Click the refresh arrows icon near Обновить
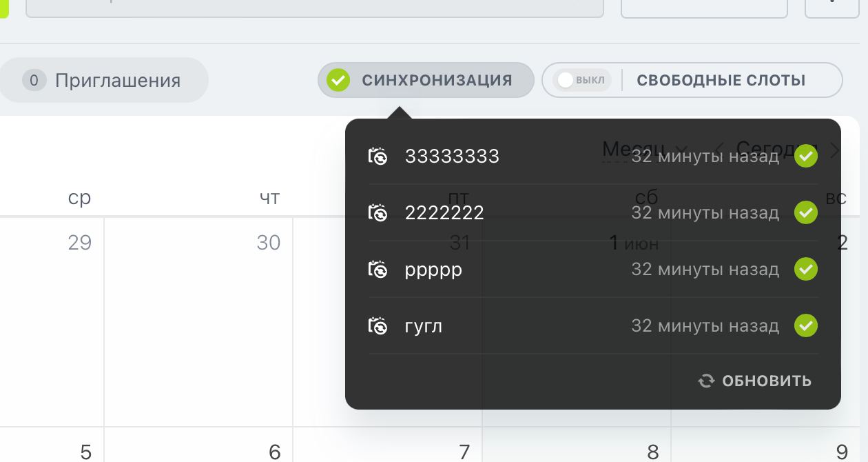Viewport: 868px width, 462px height. (706, 381)
